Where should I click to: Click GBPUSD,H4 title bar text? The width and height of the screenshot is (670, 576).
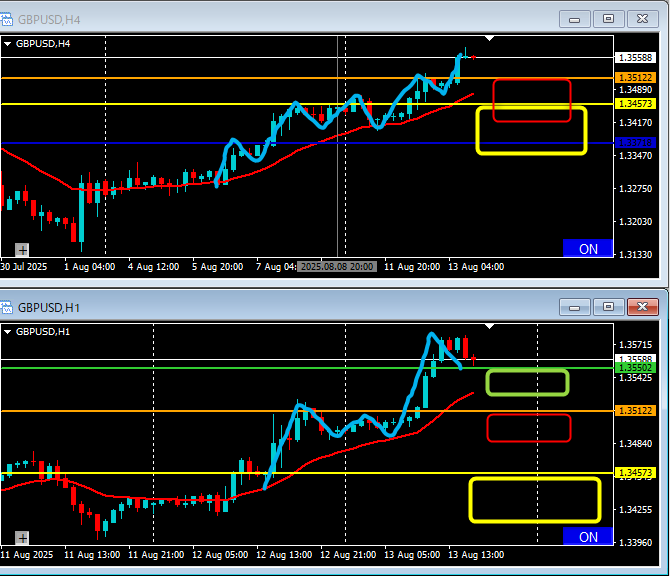tap(49, 20)
